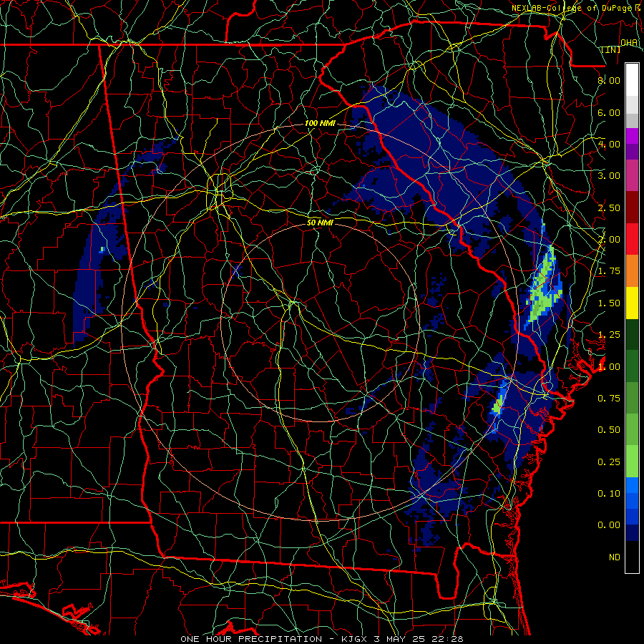The image size is (644, 644).
Task: Click the '22:28' timestamp text
Action: 448,639
